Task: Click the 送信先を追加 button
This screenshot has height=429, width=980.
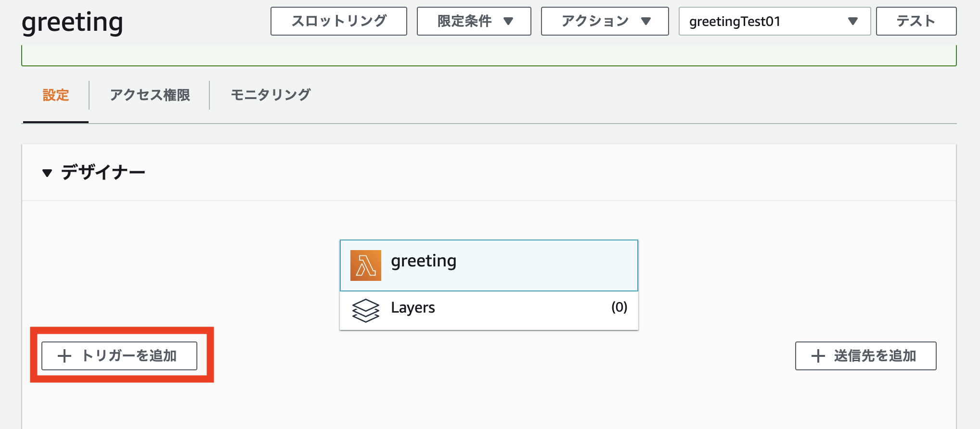Action: pyautogui.click(x=865, y=356)
